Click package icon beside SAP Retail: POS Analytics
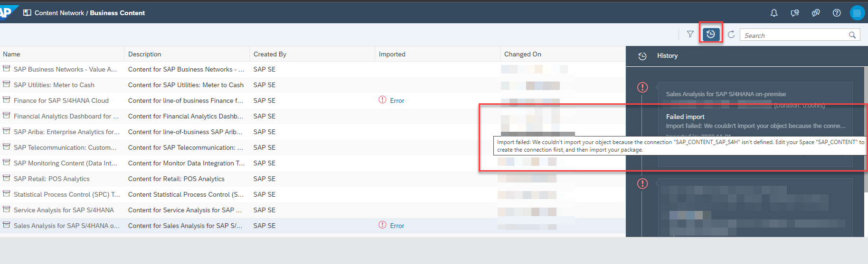The height and width of the screenshot is (264, 868). tap(7, 178)
